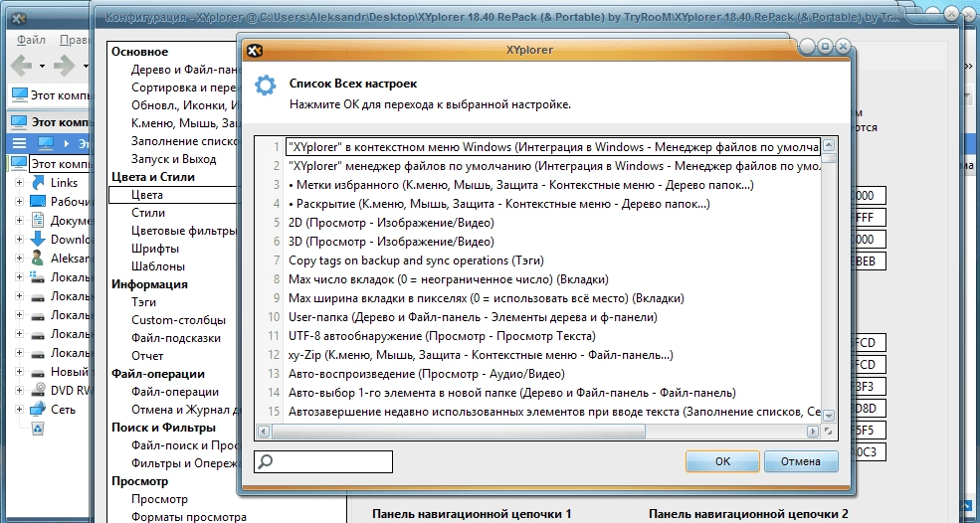Click the list's horizontal scrollbar left arrow
Screen dimensions: 980x523
263,432
